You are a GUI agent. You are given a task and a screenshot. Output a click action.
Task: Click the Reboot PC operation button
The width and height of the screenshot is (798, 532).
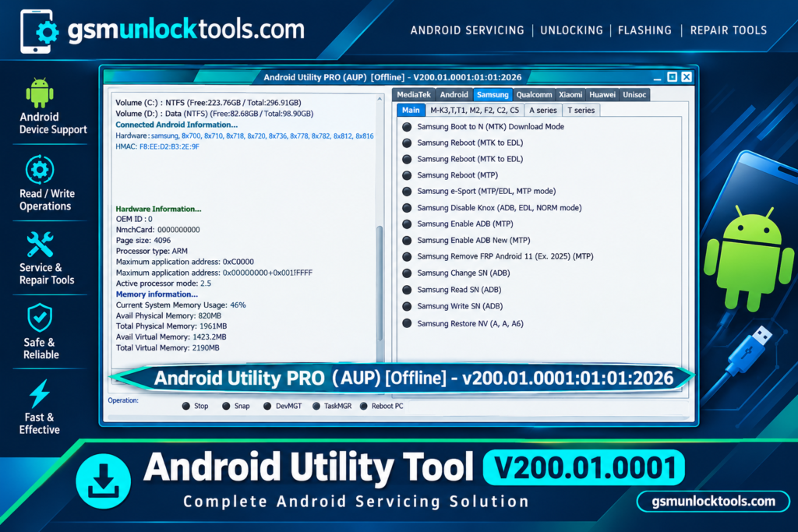381,406
